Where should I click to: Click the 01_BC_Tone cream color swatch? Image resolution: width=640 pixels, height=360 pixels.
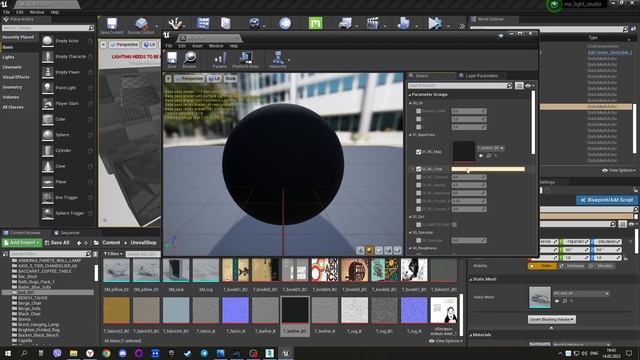(488, 169)
